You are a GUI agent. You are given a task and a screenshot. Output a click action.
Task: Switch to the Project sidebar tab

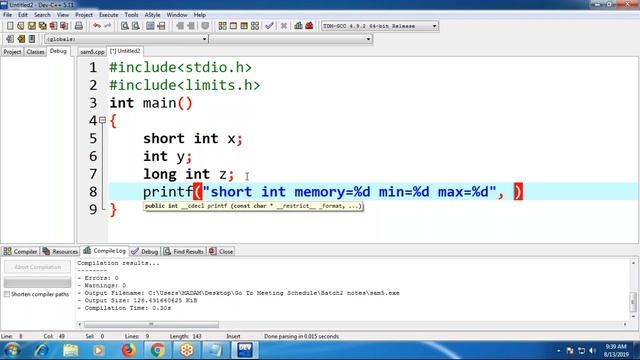pos(12,52)
